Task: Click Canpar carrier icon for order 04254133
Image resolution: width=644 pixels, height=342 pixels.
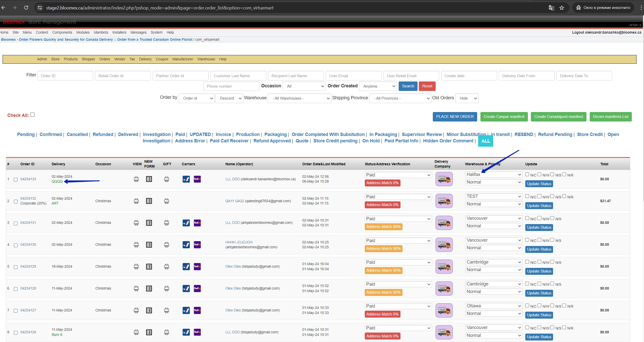Action: [x=186, y=179]
